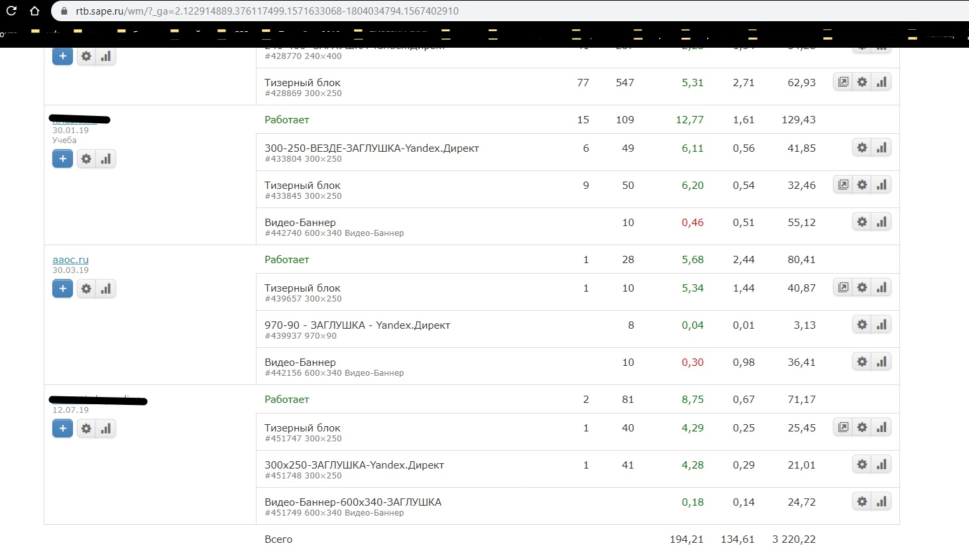Go to the browser home page icon
The width and height of the screenshot is (969, 560).
coord(34,11)
